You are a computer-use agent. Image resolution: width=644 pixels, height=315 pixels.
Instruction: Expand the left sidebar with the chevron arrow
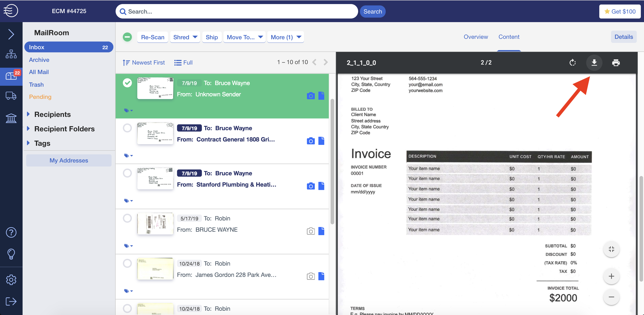[x=11, y=34]
